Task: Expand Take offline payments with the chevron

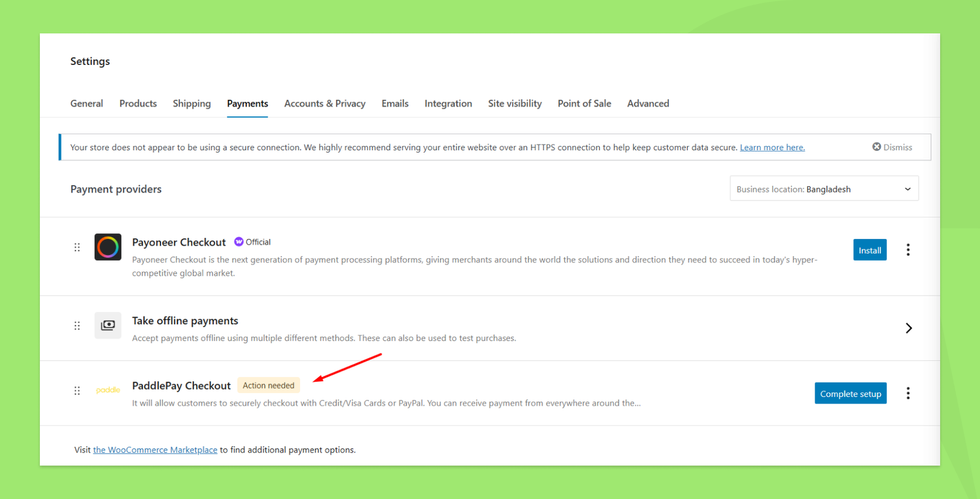Action: [x=908, y=328]
